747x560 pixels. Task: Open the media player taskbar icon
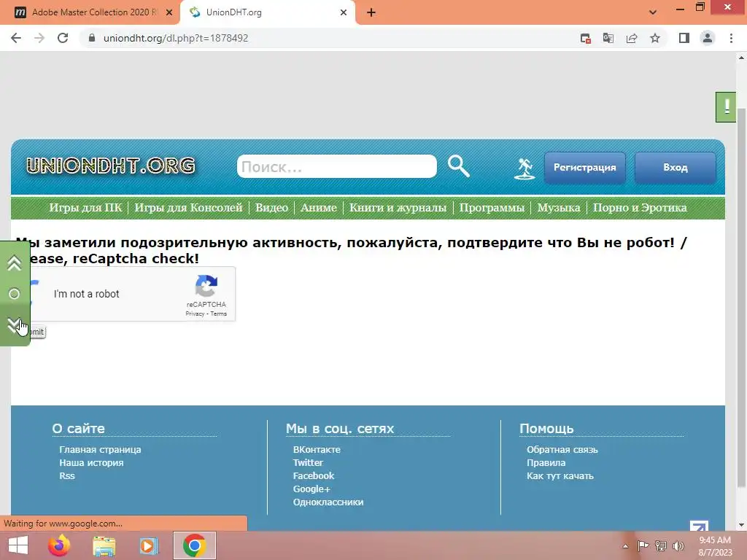tap(148, 545)
